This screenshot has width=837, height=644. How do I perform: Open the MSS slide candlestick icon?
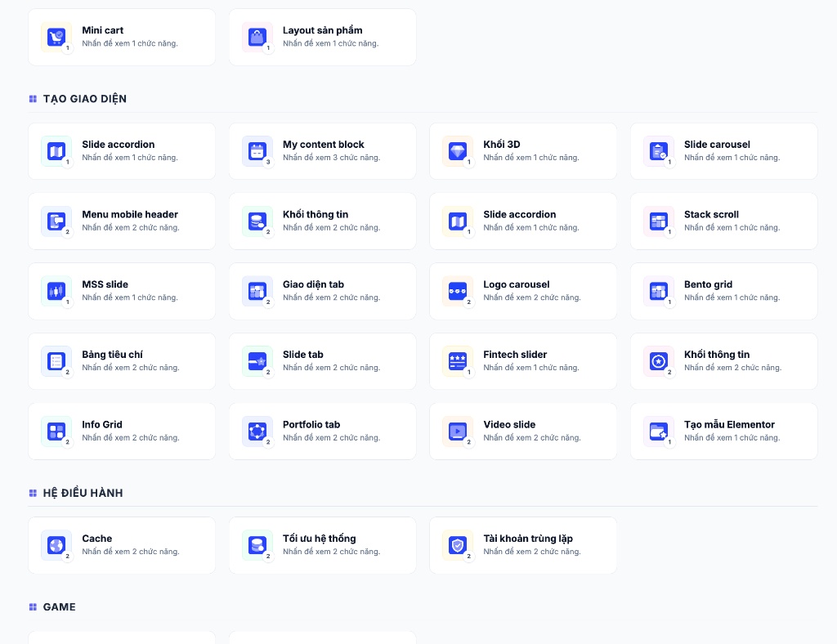[x=56, y=291]
